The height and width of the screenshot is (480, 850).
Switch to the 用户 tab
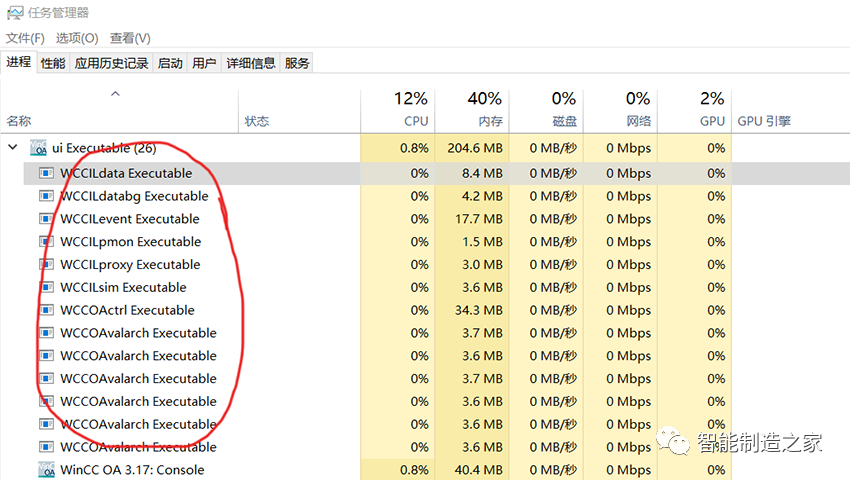pos(204,63)
